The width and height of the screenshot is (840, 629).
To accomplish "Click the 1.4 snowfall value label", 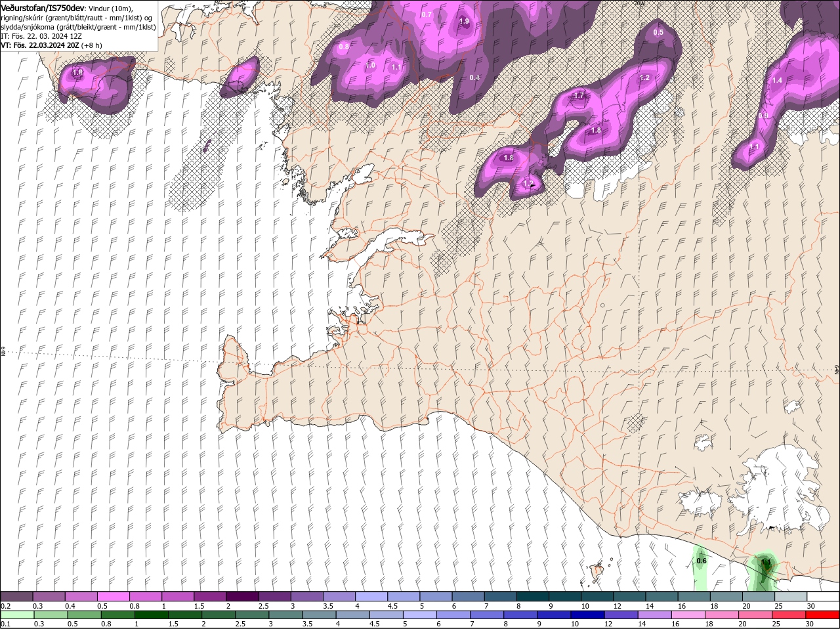I will click(x=777, y=80).
